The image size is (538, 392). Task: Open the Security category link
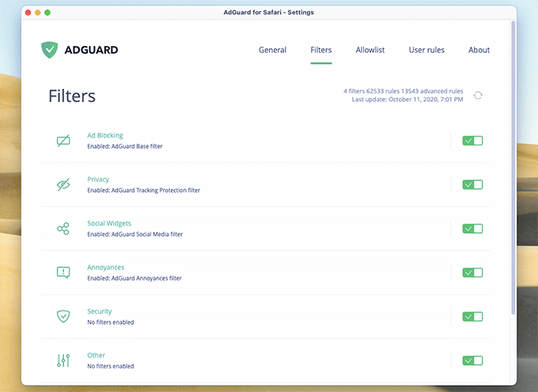100,311
